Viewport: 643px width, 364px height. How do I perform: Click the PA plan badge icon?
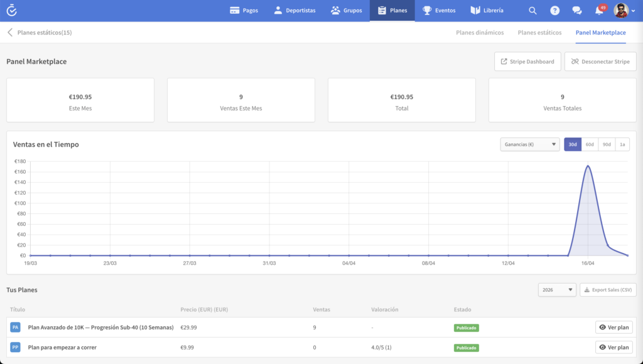(x=16, y=327)
